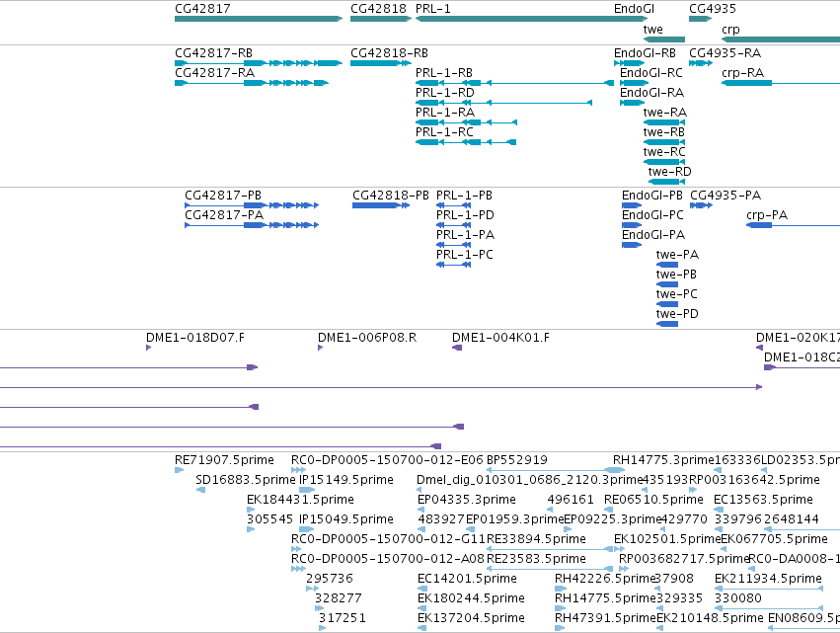This screenshot has width=840, height=633.
Task: Click EST feature 305545
Action: pyautogui.click(x=251, y=529)
